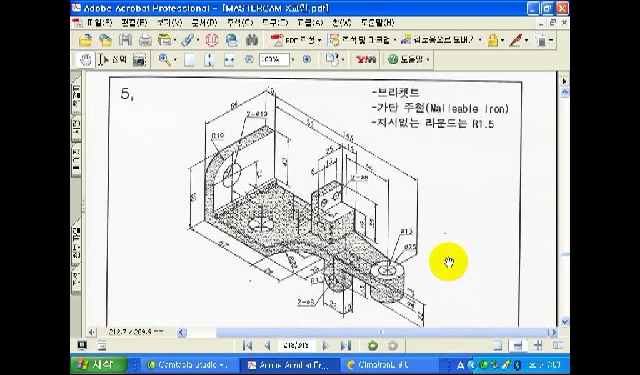Toggle continuous page layout view
Screen dimensions: 640x375
point(518,346)
